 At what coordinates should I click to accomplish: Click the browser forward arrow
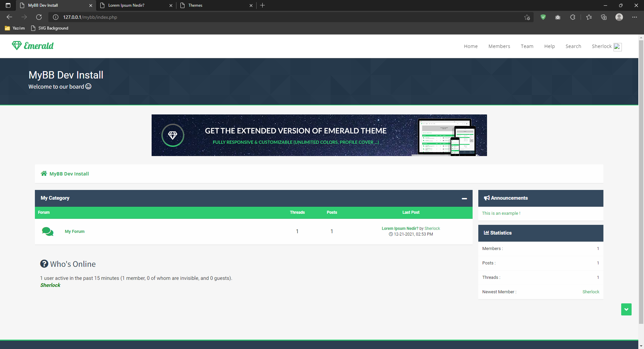pyautogui.click(x=24, y=17)
